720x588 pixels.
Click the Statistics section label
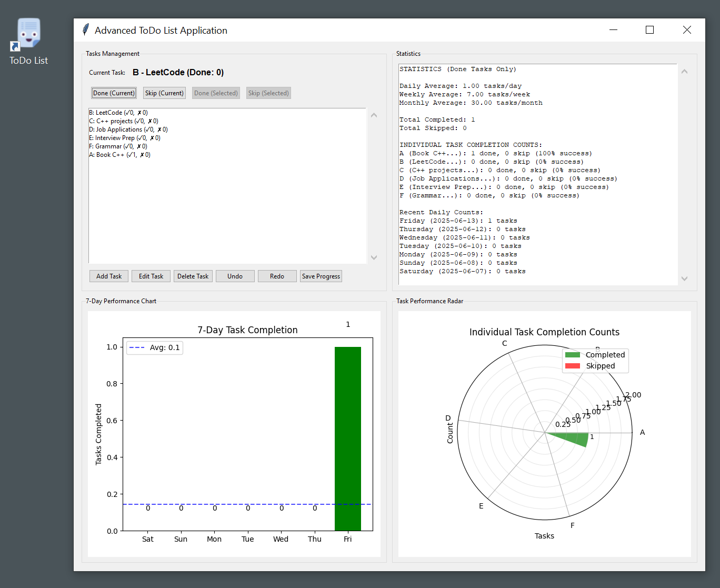coord(408,53)
